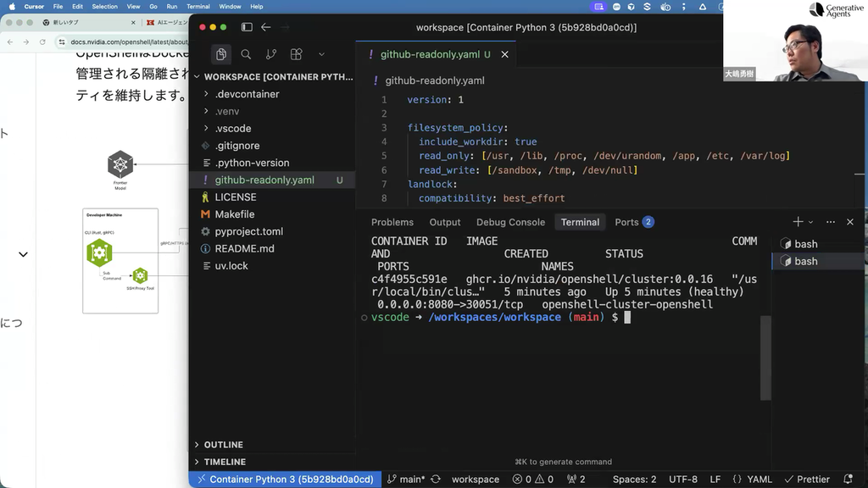Select github-readonly.yaml in explorer

point(272,180)
